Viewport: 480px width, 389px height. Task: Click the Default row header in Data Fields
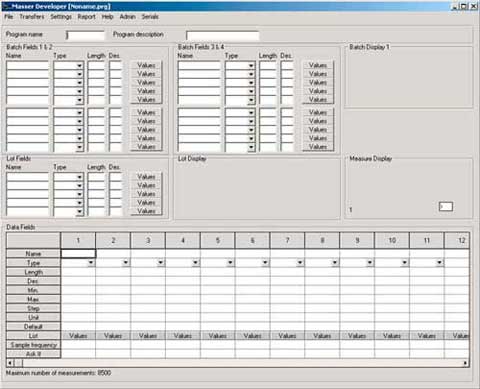[33, 327]
